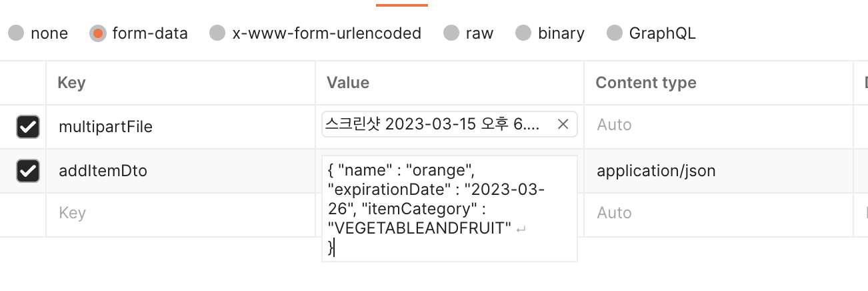
Task: Click the Content type column header
Action: click(645, 83)
